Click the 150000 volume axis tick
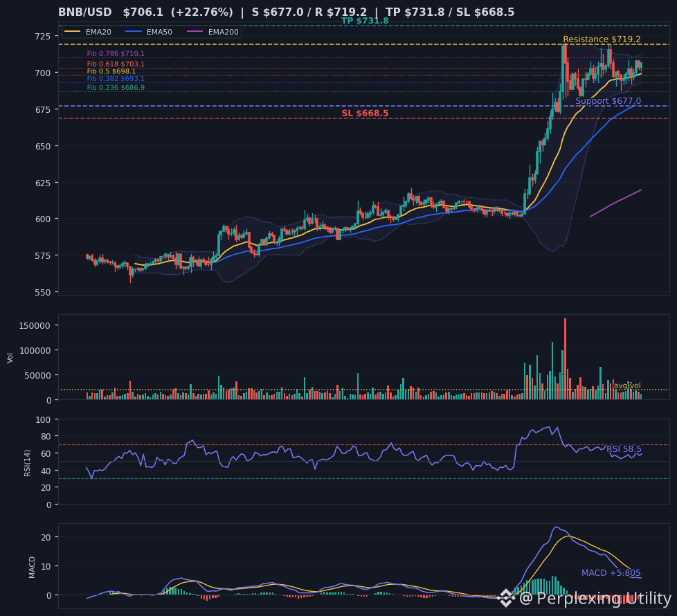Image resolution: width=677 pixels, height=616 pixels. point(35,325)
